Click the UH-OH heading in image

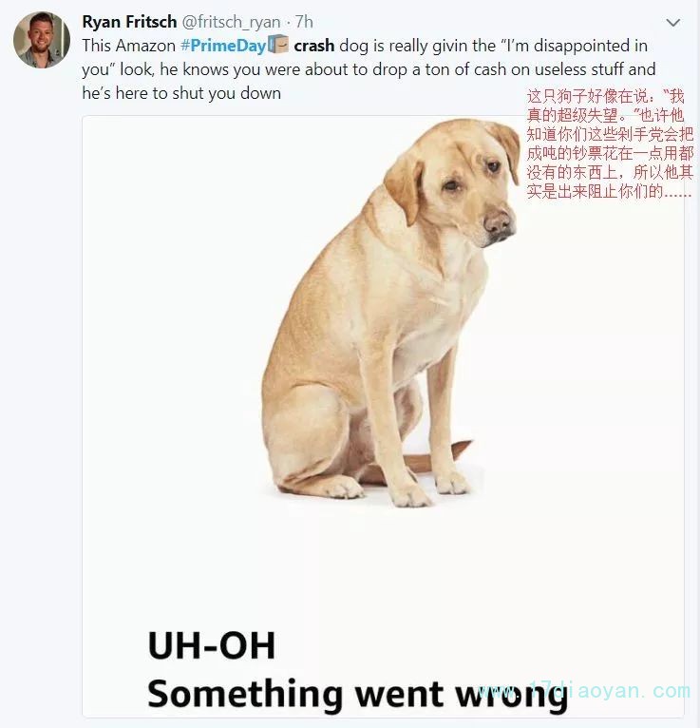pyautogui.click(x=212, y=645)
